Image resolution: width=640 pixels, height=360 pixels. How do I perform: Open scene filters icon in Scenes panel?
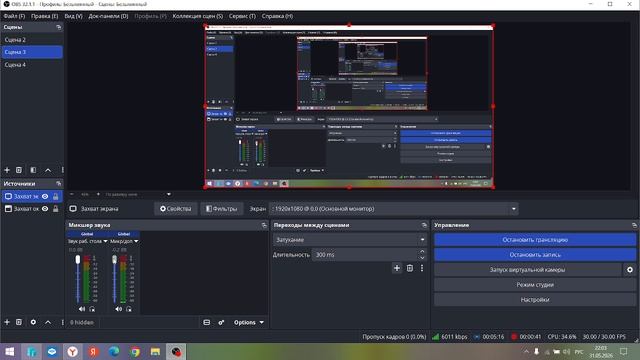click(33, 170)
